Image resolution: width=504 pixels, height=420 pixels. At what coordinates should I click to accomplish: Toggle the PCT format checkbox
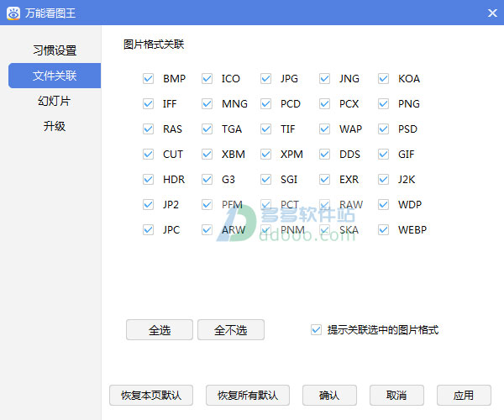(265, 205)
